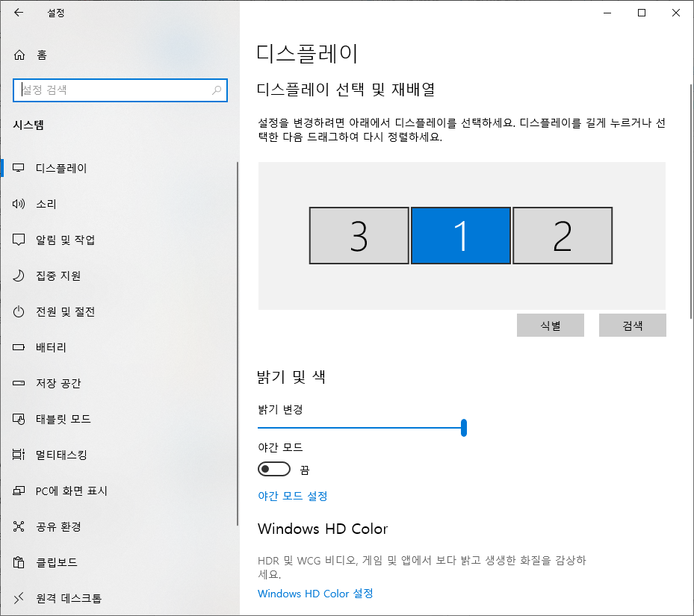Click the back arrow icon
Screen dimensions: 694x616
coord(19,13)
